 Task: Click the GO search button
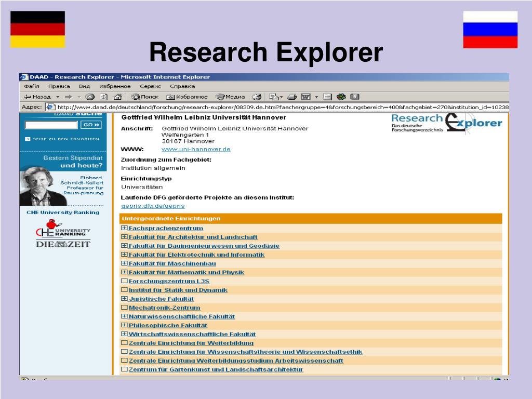tap(91, 125)
